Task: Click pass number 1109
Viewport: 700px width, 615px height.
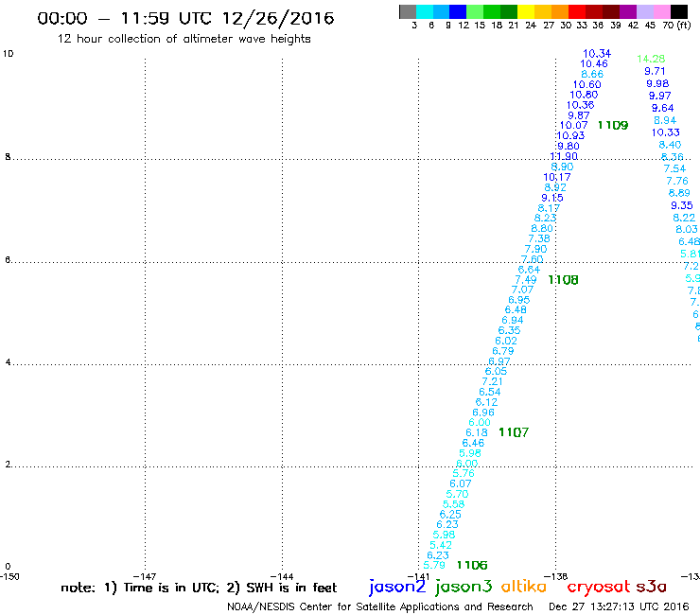Action: [x=613, y=126]
